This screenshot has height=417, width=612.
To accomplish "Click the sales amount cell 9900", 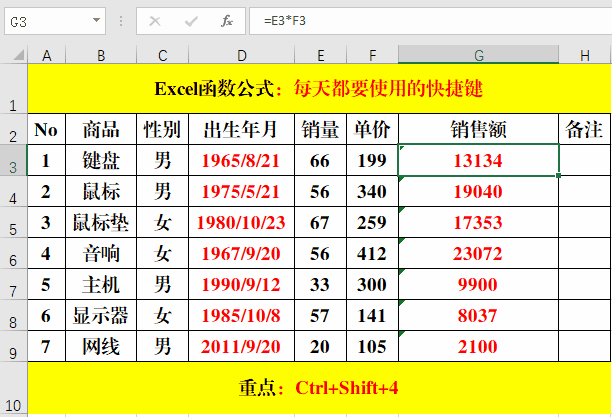I will point(479,284).
